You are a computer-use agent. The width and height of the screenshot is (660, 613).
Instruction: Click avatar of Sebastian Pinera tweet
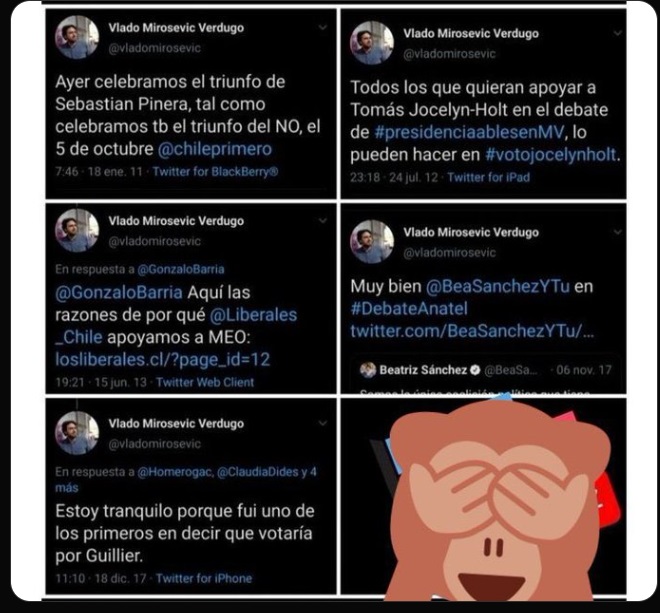(77, 37)
